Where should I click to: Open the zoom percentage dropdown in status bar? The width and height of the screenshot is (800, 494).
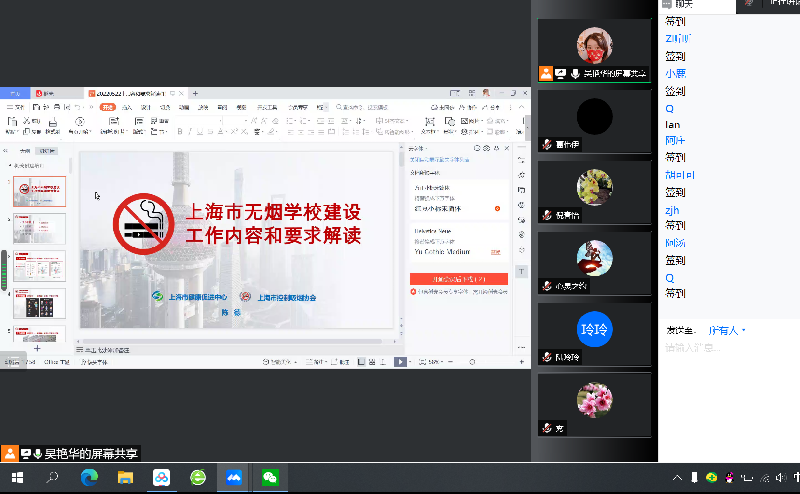pyautogui.click(x=435, y=362)
